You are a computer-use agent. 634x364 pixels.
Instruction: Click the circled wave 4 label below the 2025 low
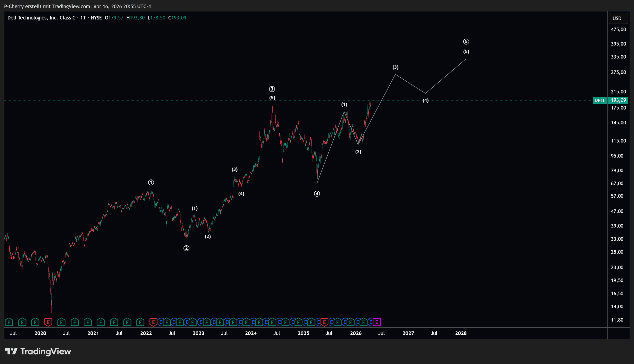click(317, 194)
